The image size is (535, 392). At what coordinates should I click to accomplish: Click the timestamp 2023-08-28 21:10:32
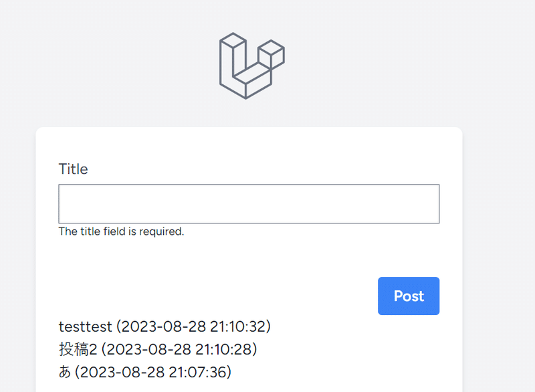(193, 326)
